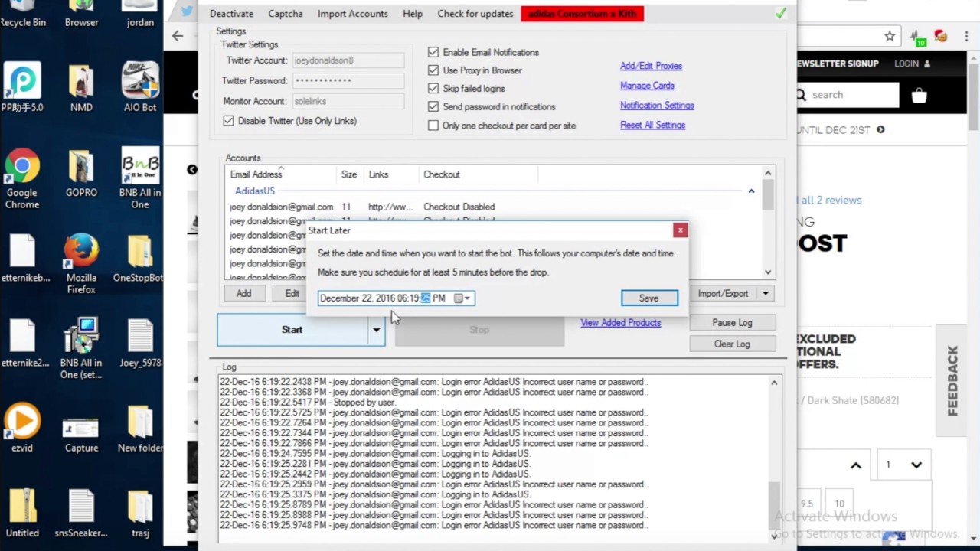Click the Log panel vertical scrollbar

[x=774, y=459]
